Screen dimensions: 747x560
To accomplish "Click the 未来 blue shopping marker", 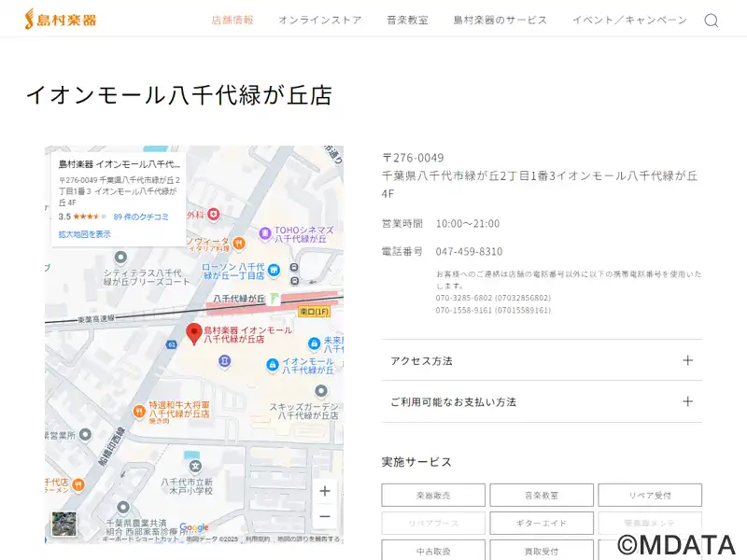I will pos(314,343).
